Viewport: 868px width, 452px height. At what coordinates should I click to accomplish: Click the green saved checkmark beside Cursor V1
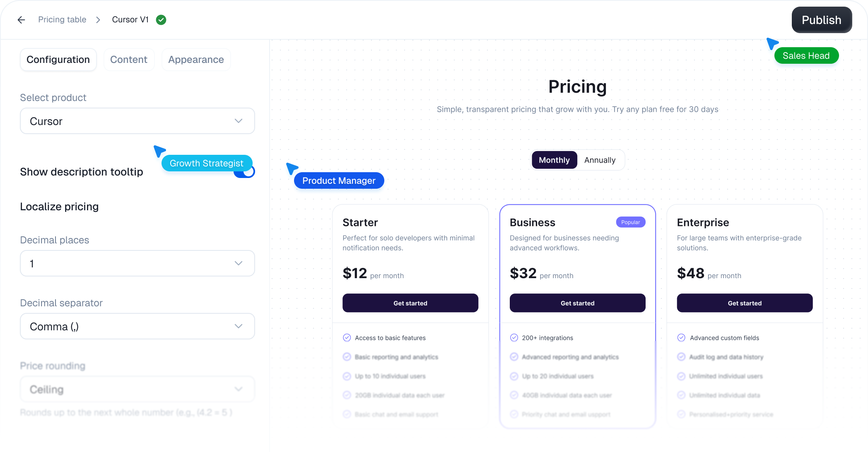tap(161, 19)
